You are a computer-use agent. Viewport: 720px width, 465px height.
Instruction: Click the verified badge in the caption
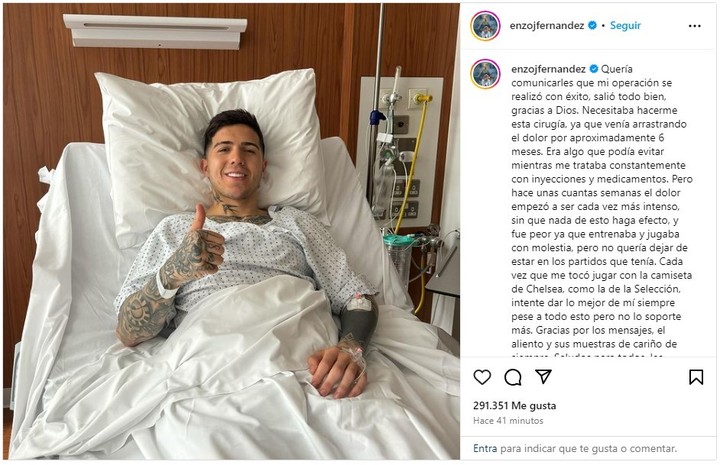coord(594,69)
